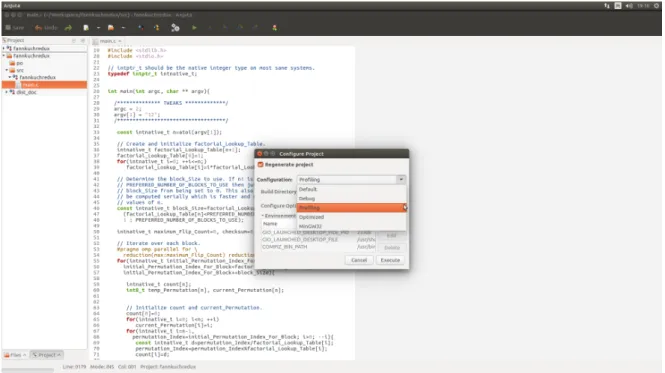The width and height of the screenshot is (665, 373).
Task: Choose Default from the configuration list
Action: coord(352,189)
